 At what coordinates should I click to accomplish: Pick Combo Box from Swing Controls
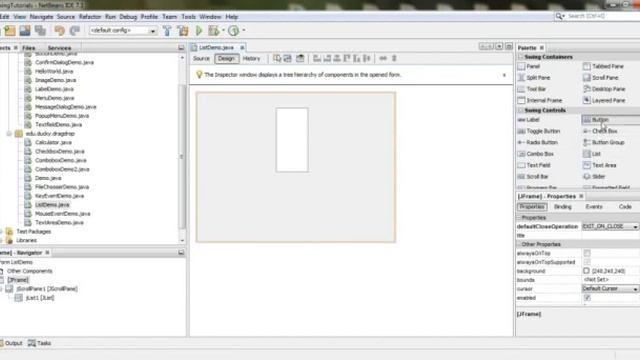pyautogui.click(x=536, y=154)
